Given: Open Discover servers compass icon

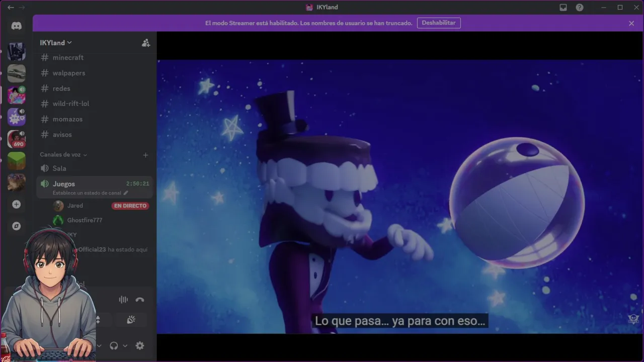Looking at the screenshot, I should 17,226.
